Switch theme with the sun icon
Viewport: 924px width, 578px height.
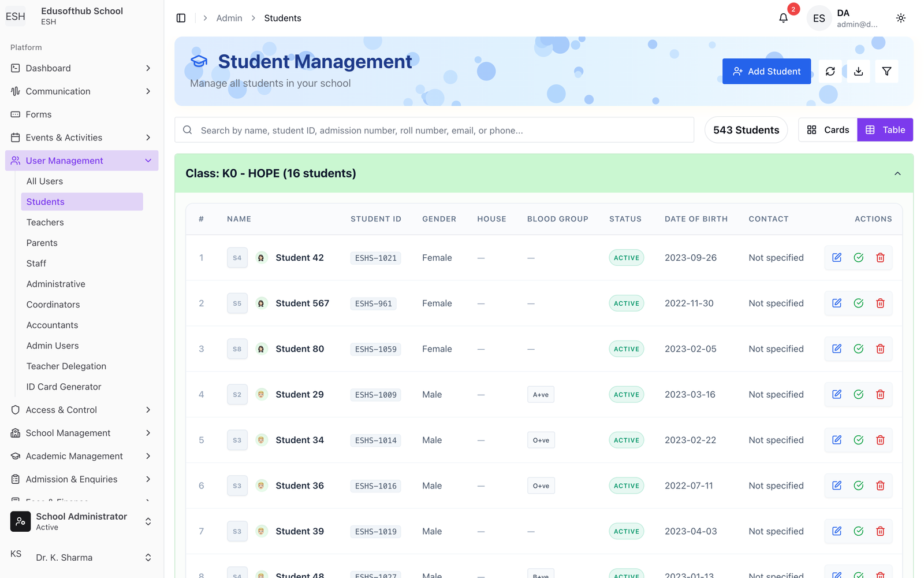(x=900, y=18)
